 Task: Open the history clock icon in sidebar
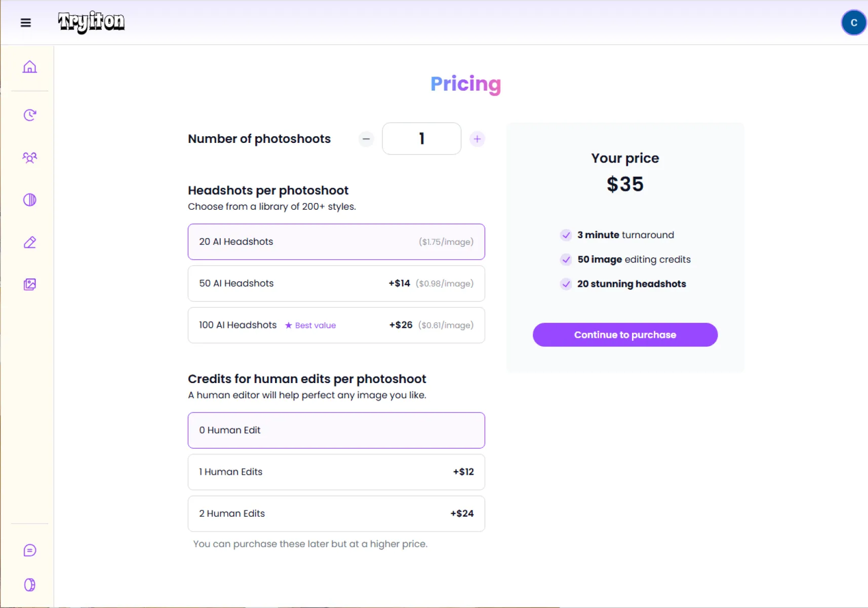30,115
